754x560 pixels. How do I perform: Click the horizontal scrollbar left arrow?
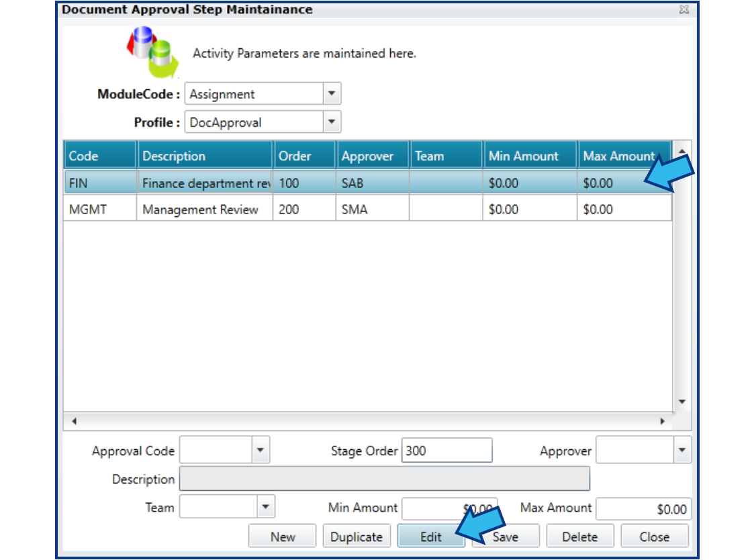74,421
